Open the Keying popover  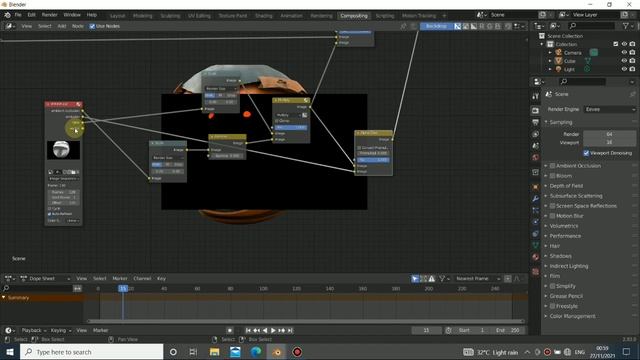(x=60, y=330)
